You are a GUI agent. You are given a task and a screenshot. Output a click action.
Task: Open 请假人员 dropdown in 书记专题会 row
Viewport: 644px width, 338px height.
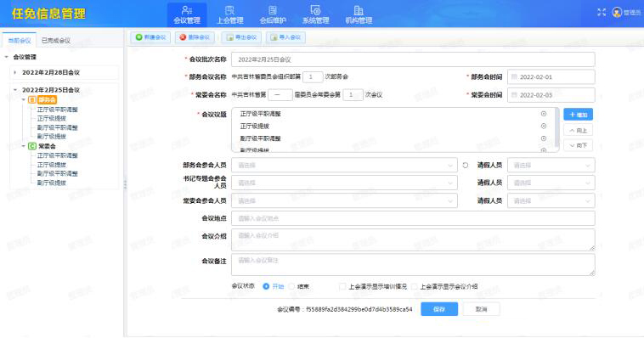pos(551,183)
